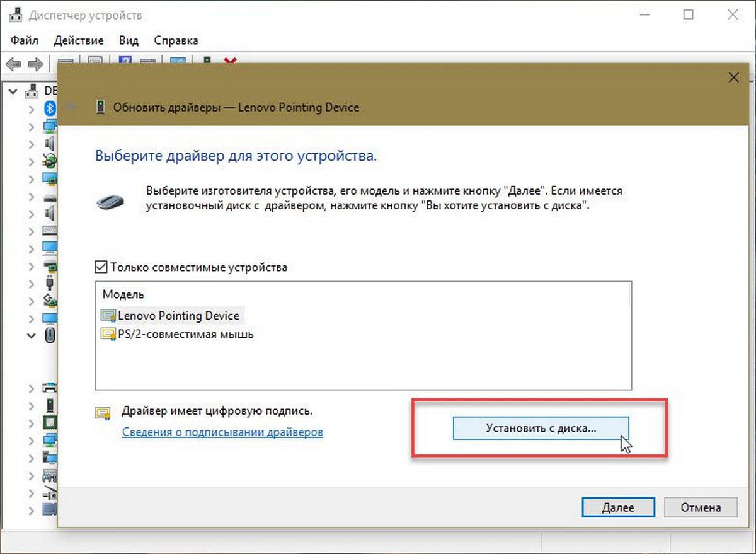756x554 pixels.
Task: Click the device icon before Обновить драйверы title
Action: (100, 107)
